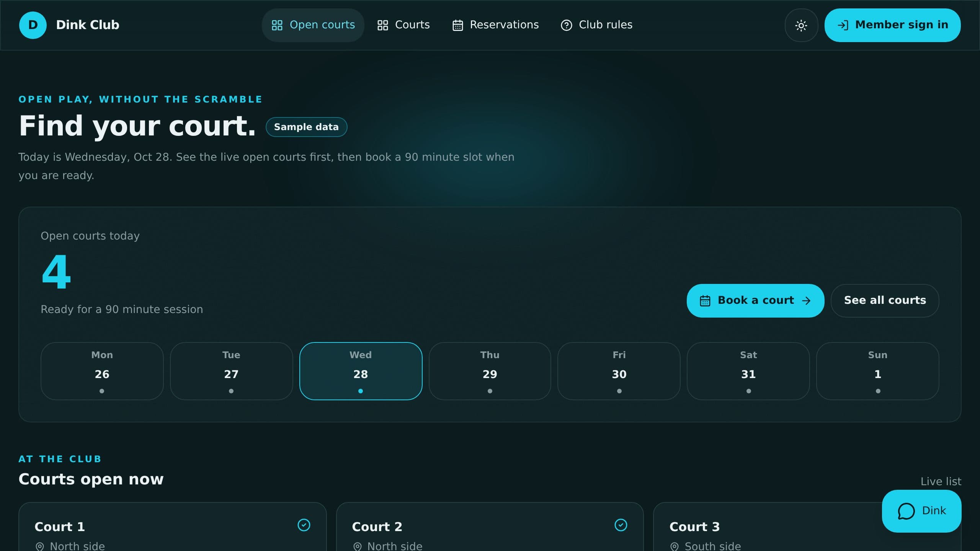The height and width of the screenshot is (551, 980).
Task: Click the calendar icon on Book a court
Action: (705, 301)
